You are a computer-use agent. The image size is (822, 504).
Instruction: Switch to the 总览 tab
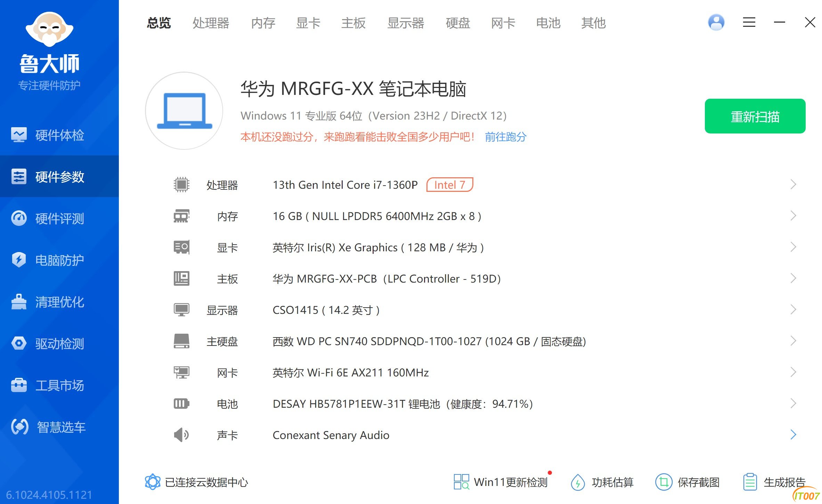click(159, 23)
